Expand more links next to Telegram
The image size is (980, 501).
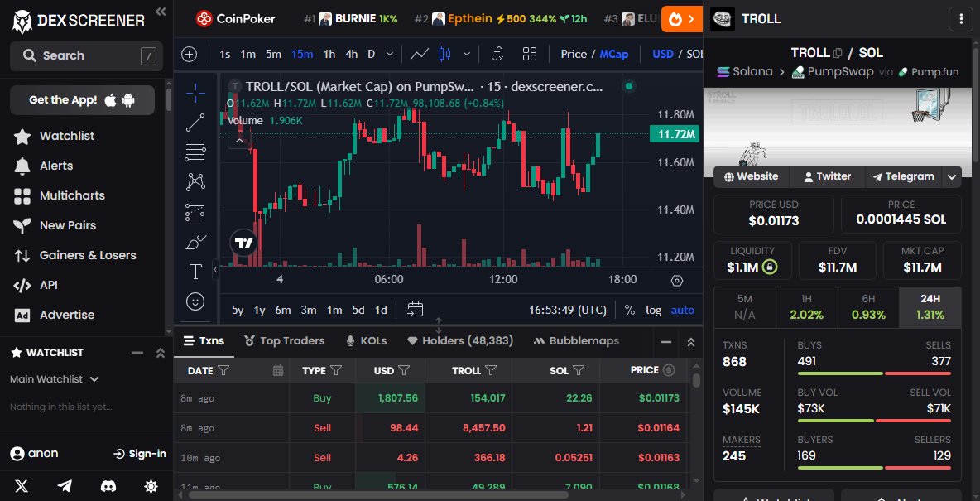(x=951, y=177)
